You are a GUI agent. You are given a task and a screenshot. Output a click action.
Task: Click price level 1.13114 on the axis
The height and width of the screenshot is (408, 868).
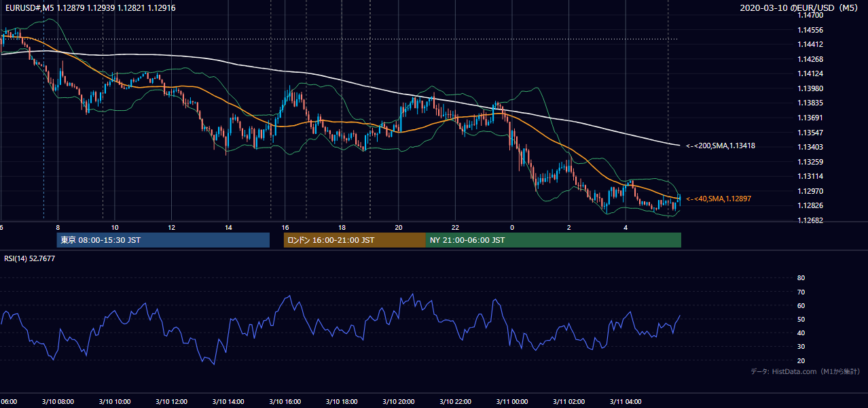click(810, 176)
